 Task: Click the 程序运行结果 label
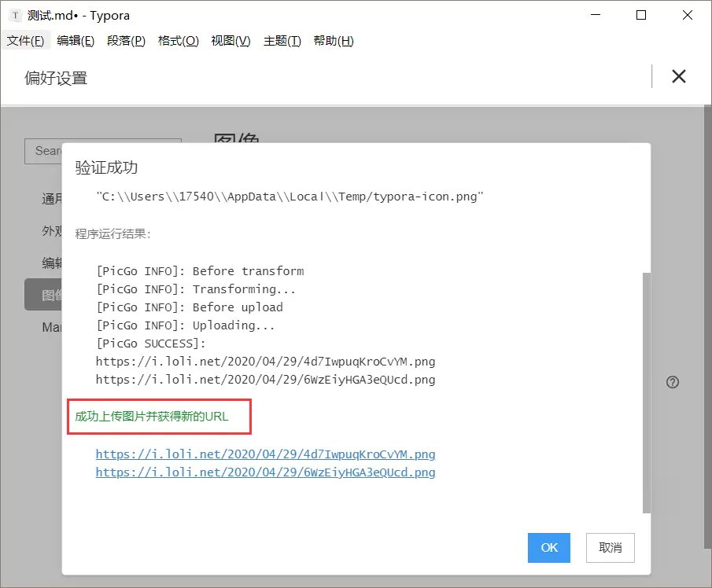tap(113, 233)
